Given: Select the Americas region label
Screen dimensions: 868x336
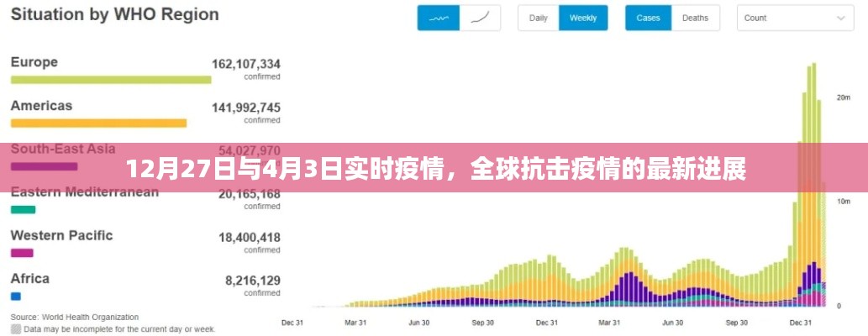Looking at the screenshot, I should point(41,105).
